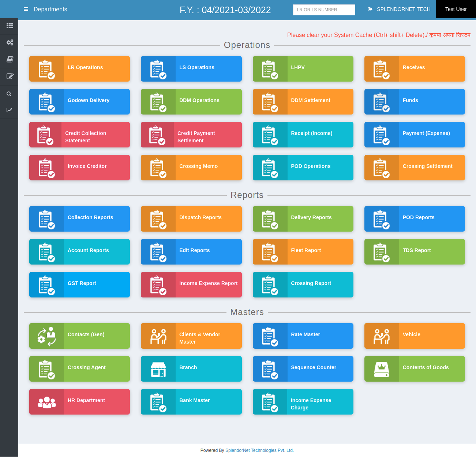
Task: Click the TDS Report clipboard icon
Action: coord(382,252)
